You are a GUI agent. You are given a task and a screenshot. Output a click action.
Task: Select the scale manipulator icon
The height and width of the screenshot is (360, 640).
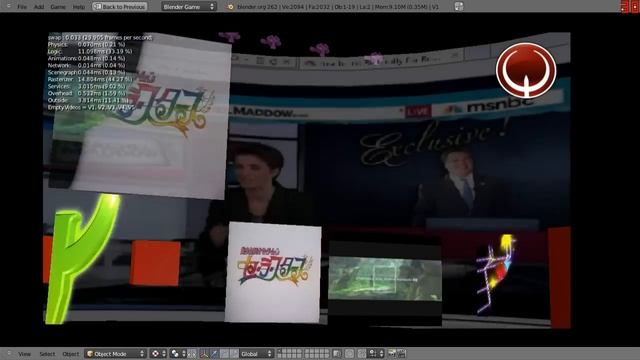(x=234, y=354)
